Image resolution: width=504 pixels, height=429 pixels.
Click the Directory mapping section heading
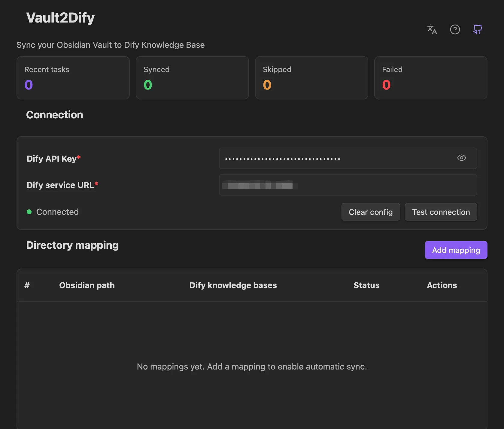click(72, 245)
